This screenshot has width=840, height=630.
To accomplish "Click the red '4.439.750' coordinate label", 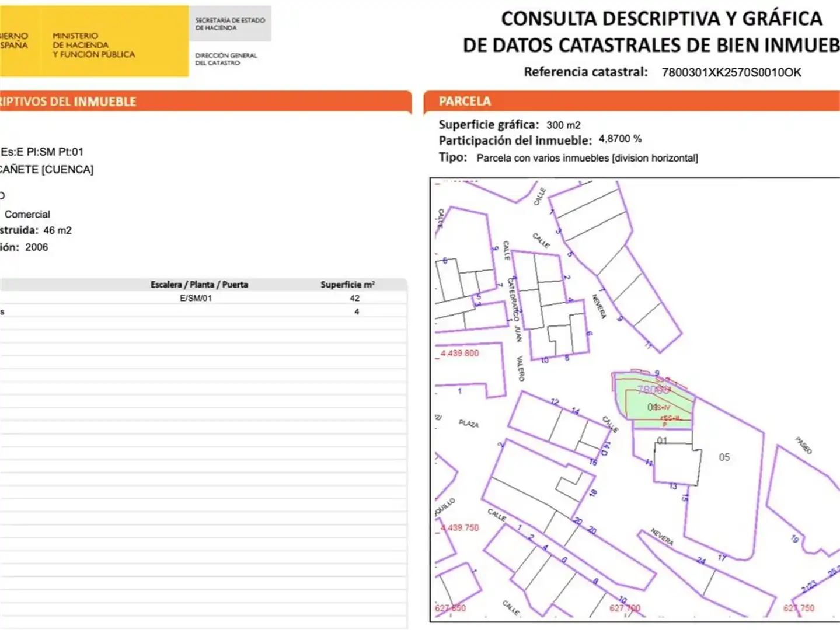I will pyautogui.click(x=459, y=528).
